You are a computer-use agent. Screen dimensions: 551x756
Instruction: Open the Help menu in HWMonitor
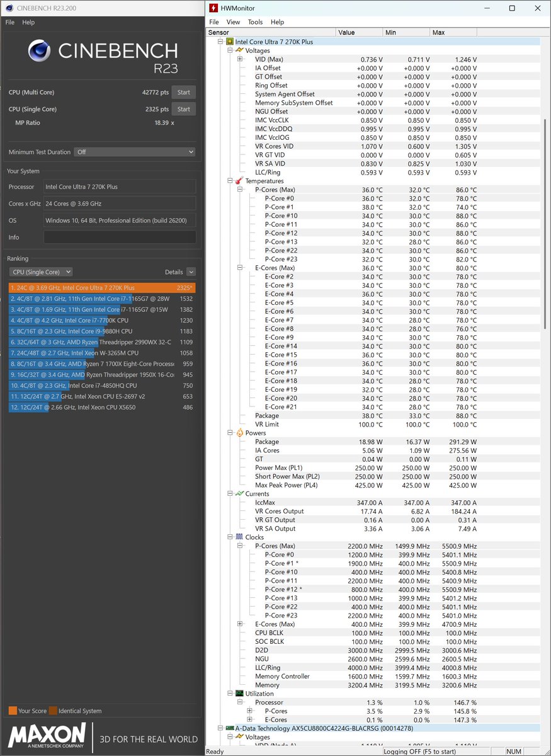coord(277,22)
